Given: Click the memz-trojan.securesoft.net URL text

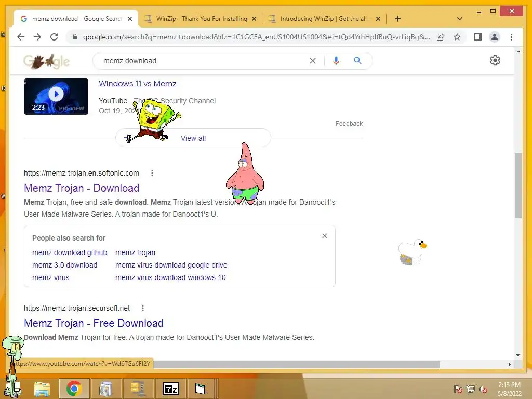Looking at the screenshot, I should click(77, 308).
